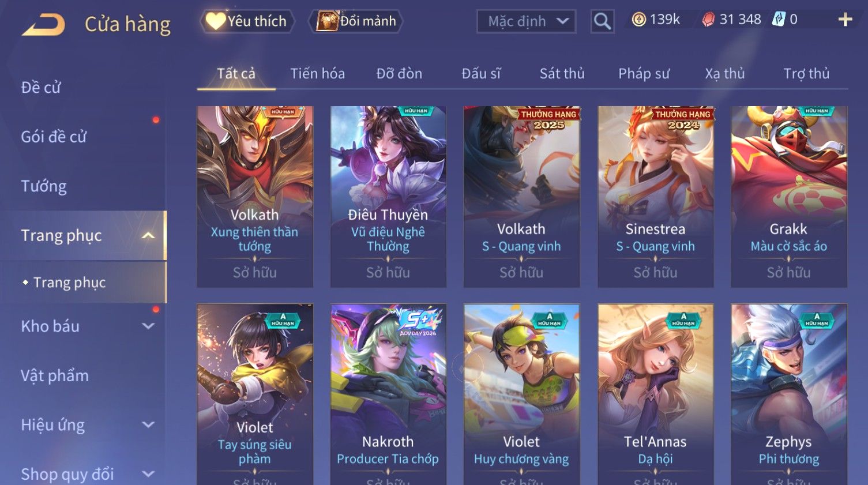Expand the Kho báu sidebar section
The height and width of the screenshot is (485, 868).
[148, 326]
